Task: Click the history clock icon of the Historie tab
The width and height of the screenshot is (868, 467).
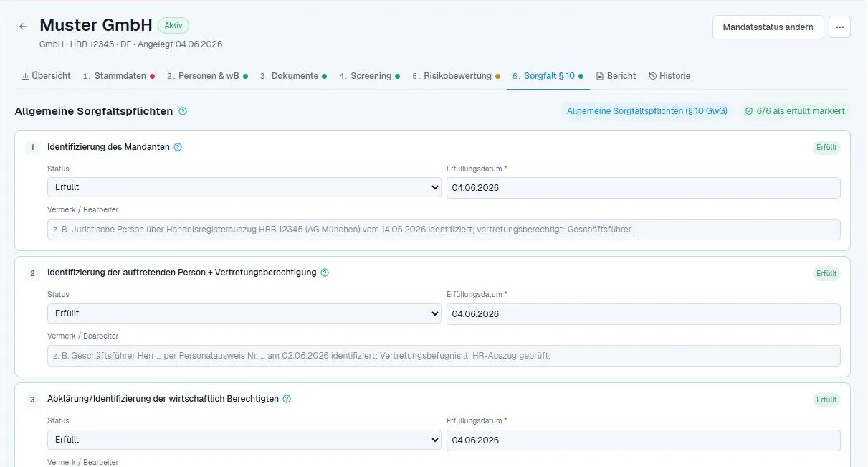Action: click(x=652, y=76)
